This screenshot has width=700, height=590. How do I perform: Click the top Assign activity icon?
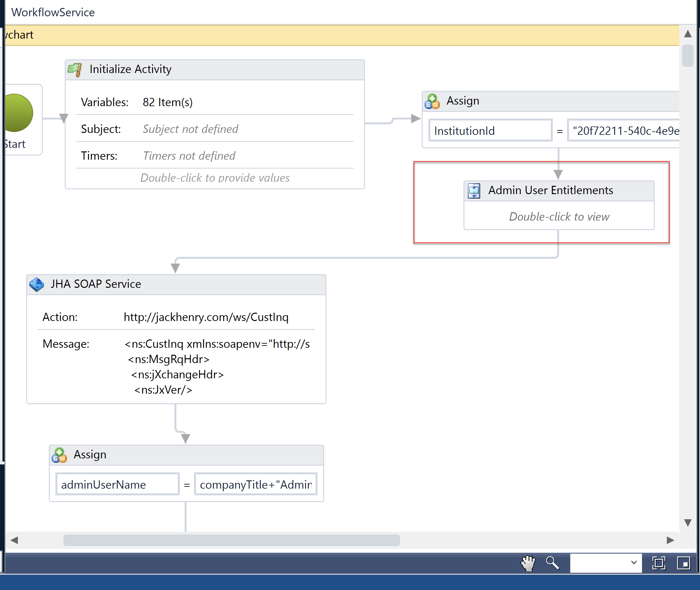(x=432, y=101)
